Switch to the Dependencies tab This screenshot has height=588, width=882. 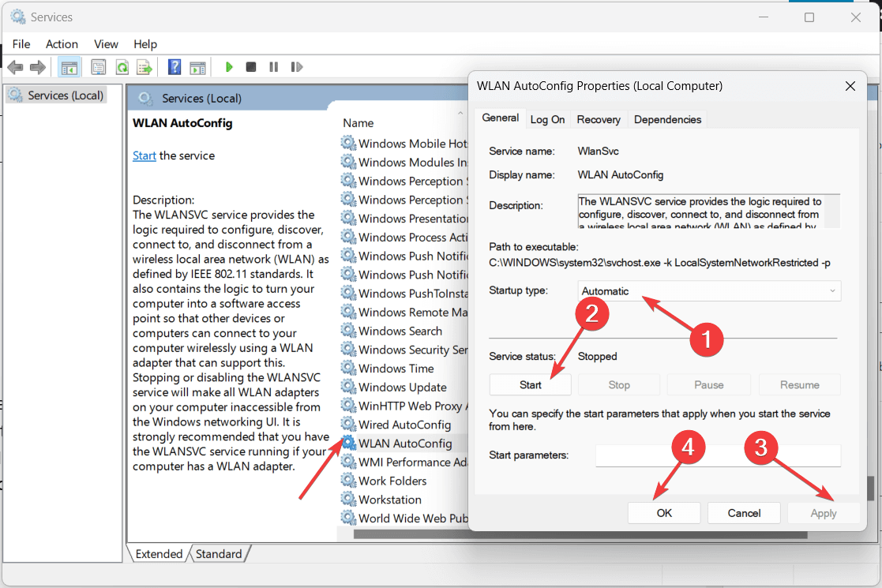pyautogui.click(x=668, y=120)
